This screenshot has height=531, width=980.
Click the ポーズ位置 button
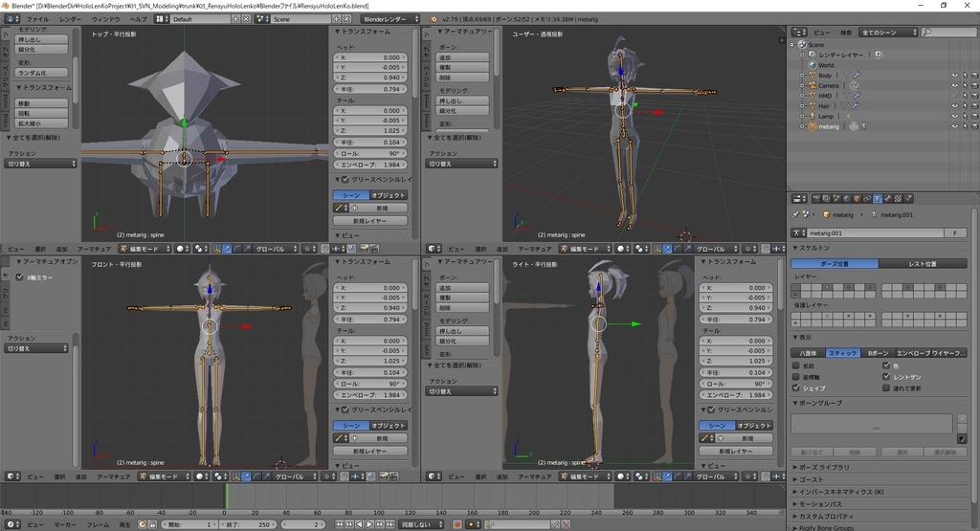[x=835, y=264]
